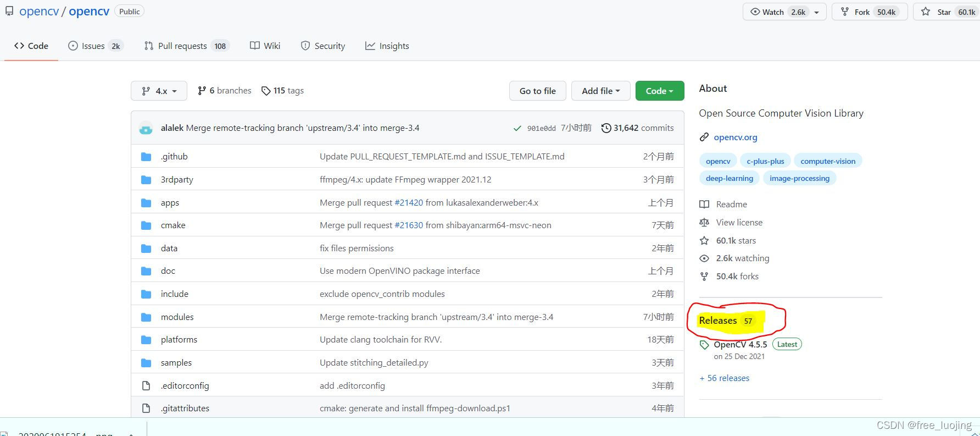Screen dimensions: 980x436
Task: Open the 31,642 commits history
Action: coord(637,128)
